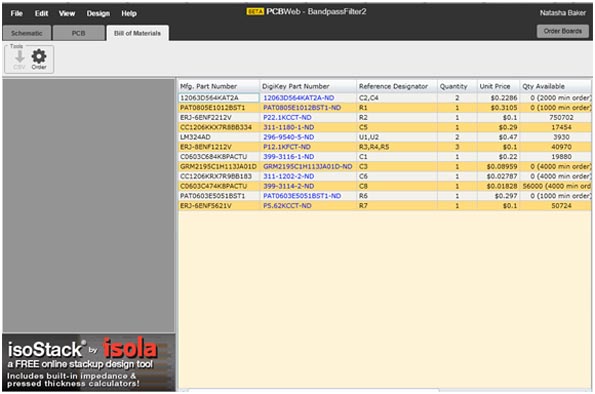
Task: Click the CSV download arrow icon
Action: (x=19, y=57)
